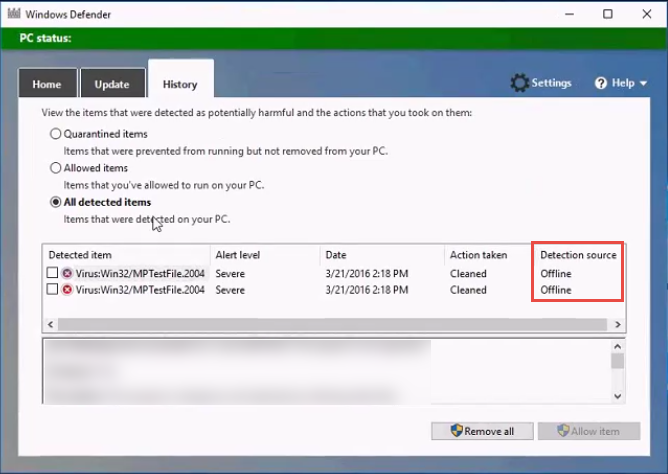Select the Allowed items radio button
The width and height of the screenshot is (668, 474).
point(55,168)
